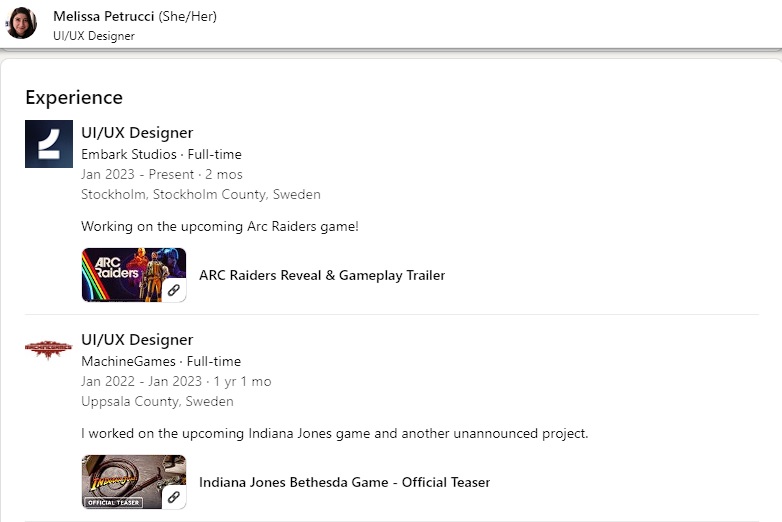This screenshot has height=522, width=782.
Task: Select Indiana Jones Bethesda Game teaser title
Action: pyautogui.click(x=344, y=482)
